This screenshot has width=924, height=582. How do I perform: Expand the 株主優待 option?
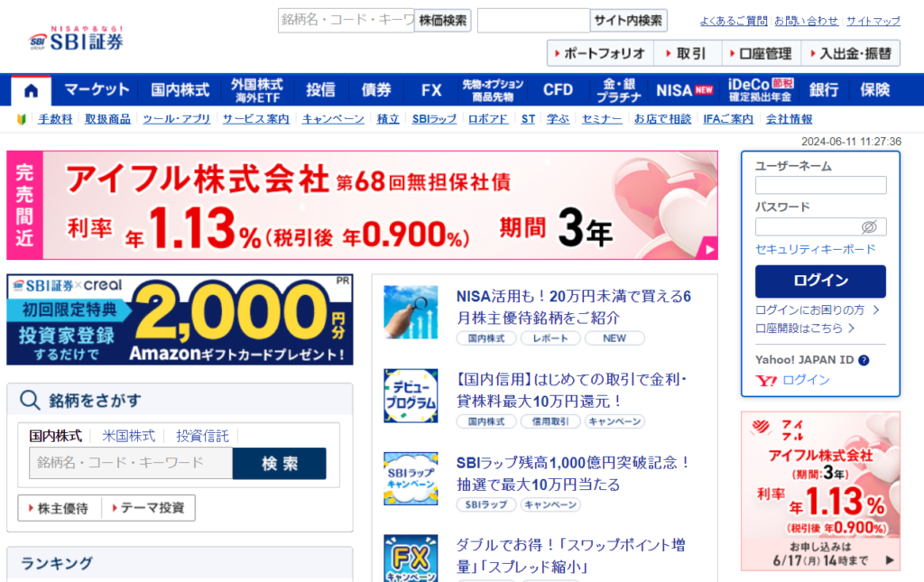click(x=60, y=508)
